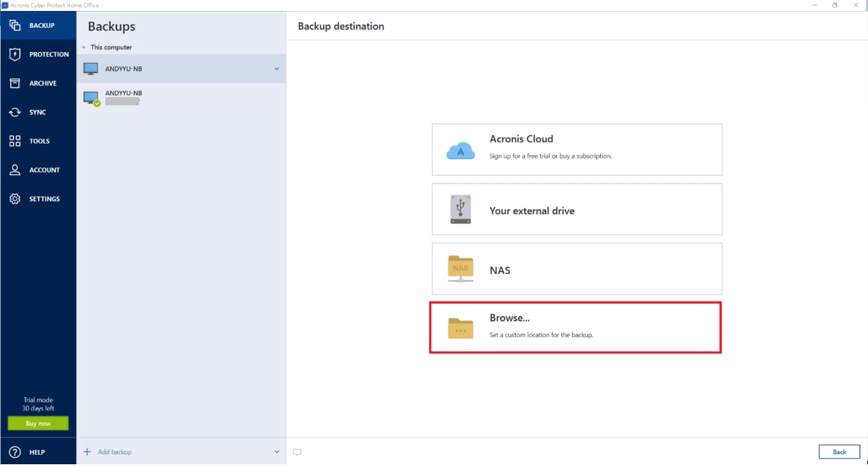Click the feedback comment icon at bottom
This screenshot has height=467, width=868.
click(297, 452)
